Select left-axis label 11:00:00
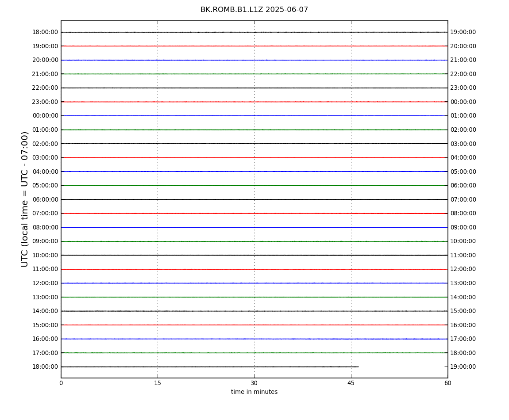Viewport: 509px width, 420px height. click(45, 269)
